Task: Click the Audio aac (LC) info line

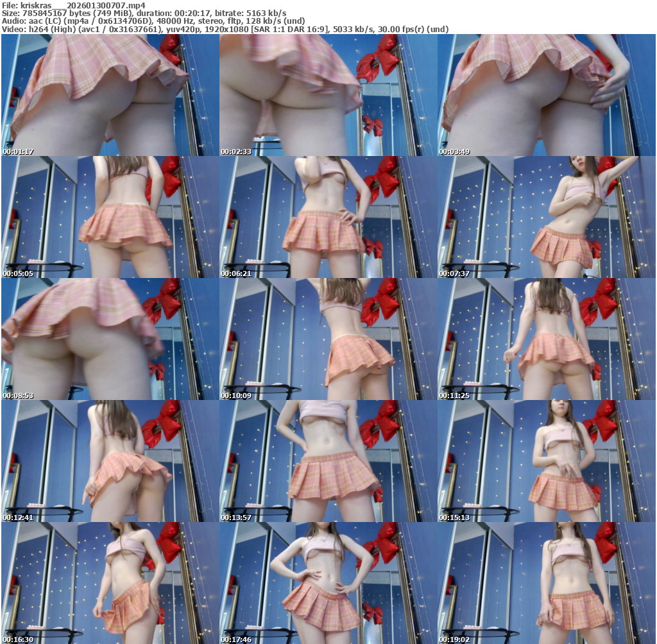Action: click(x=153, y=21)
